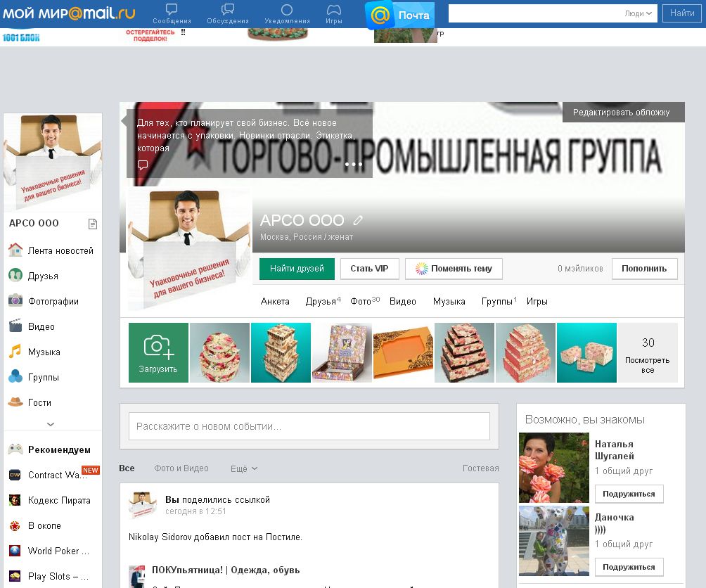Expand the Ещё feed filter dropdown
The height and width of the screenshot is (588, 706).
coord(243,468)
